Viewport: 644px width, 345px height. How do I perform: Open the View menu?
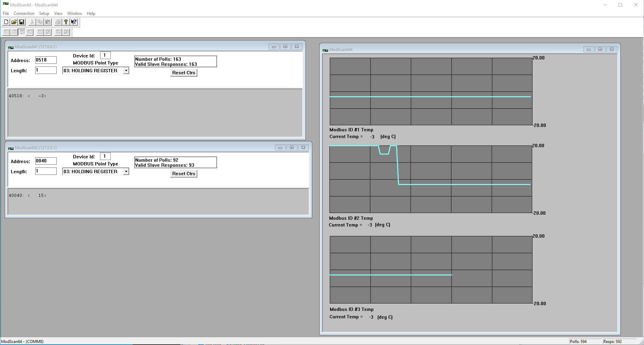(x=58, y=14)
